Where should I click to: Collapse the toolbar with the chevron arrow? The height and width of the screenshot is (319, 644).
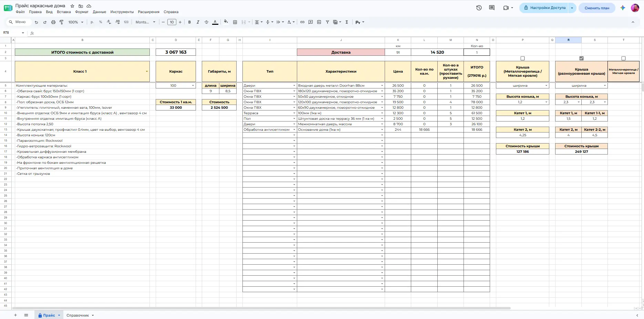pyautogui.click(x=633, y=22)
